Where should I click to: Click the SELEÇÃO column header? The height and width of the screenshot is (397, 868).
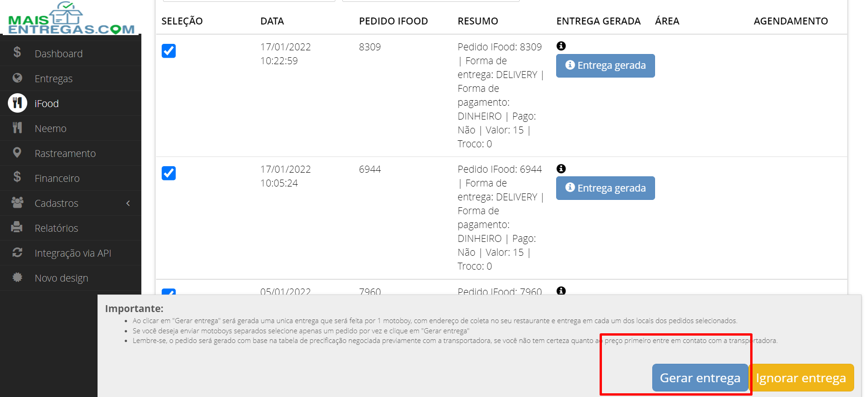[x=182, y=21]
